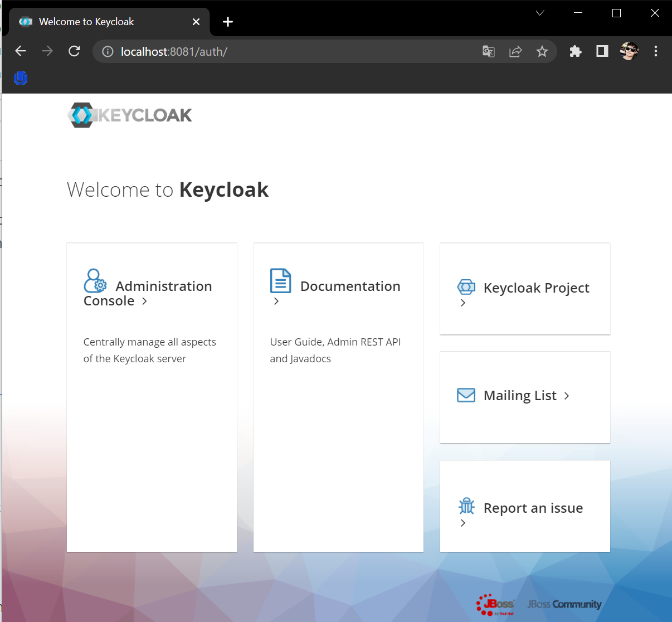Expand the Administration Console chevron
Screen dimensions: 672x622
(144, 300)
